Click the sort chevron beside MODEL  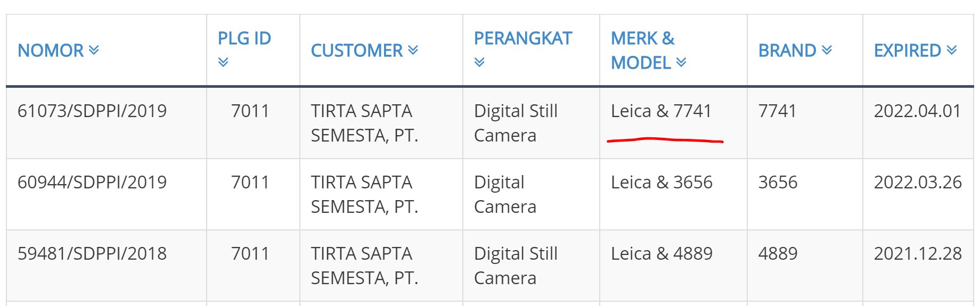(x=681, y=62)
